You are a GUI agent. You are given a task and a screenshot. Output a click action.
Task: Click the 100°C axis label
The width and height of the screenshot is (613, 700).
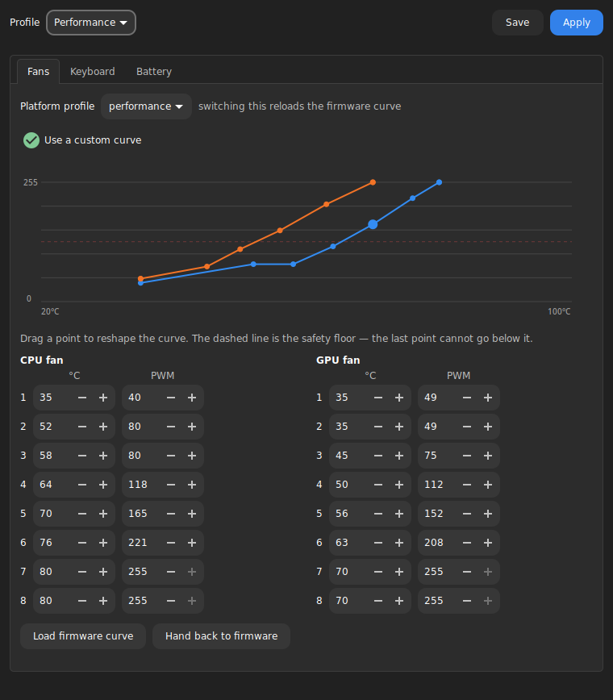(x=559, y=311)
